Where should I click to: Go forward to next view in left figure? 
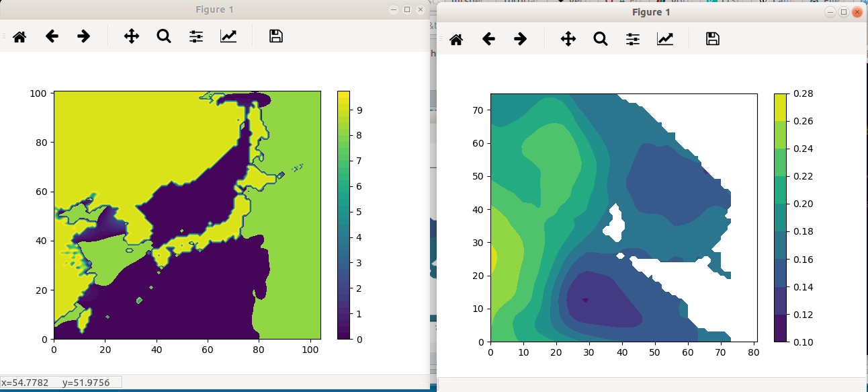(83, 36)
